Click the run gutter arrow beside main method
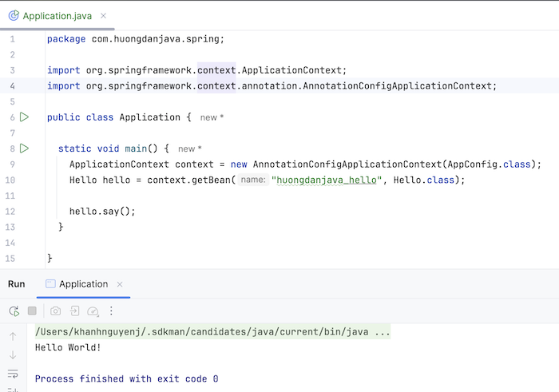This screenshot has width=559, height=392. point(25,148)
